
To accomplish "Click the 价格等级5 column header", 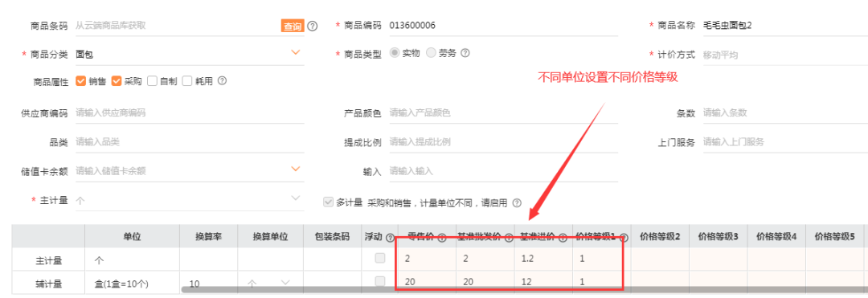I will tap(834, 237).
